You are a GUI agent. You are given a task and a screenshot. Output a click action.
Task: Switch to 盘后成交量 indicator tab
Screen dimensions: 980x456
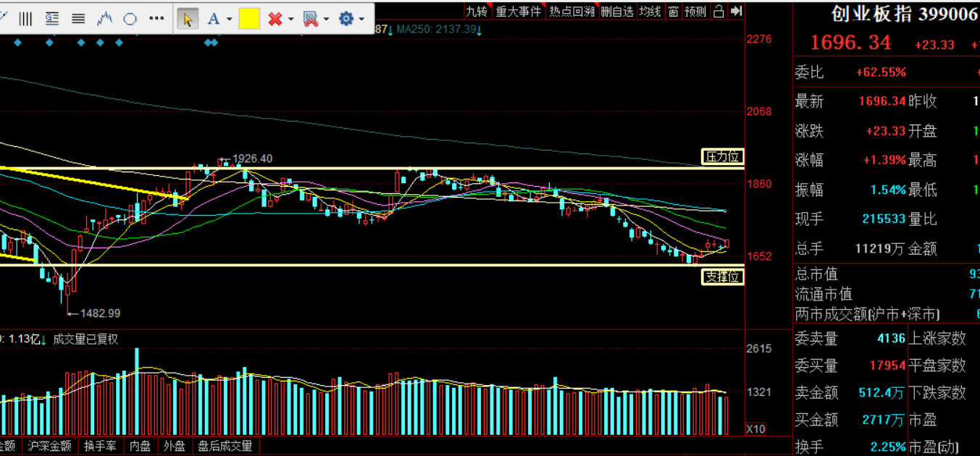[x=225, y=446]
